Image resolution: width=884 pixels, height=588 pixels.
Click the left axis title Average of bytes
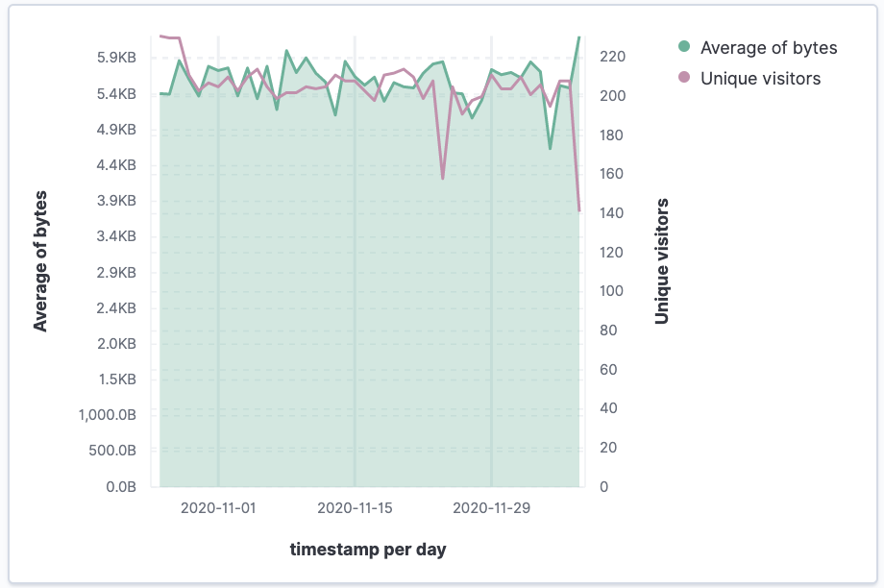(40, 261)
